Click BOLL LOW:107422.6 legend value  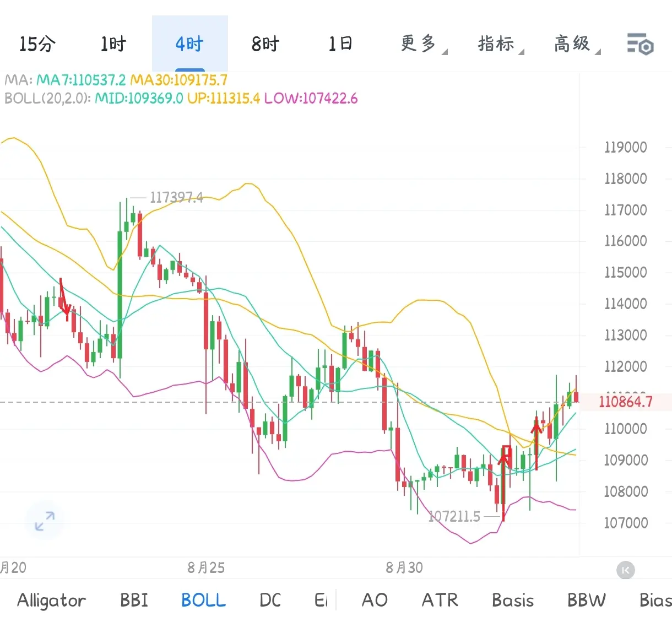coord(311,99)
